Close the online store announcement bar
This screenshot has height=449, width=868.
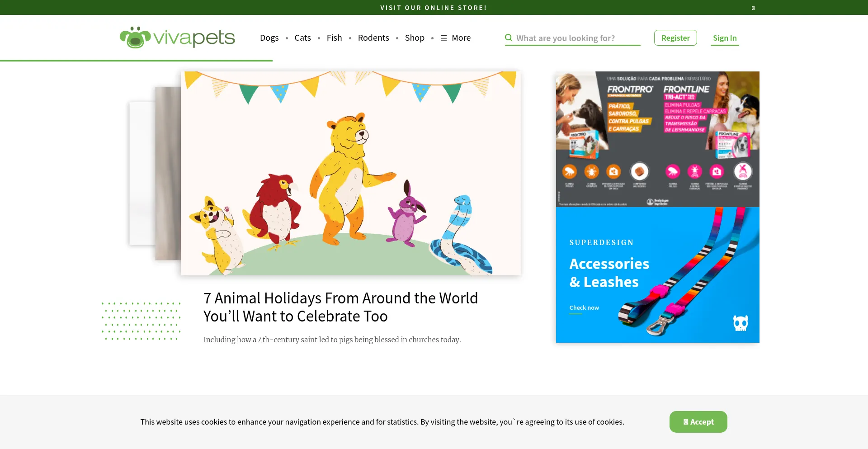[753, 8]
